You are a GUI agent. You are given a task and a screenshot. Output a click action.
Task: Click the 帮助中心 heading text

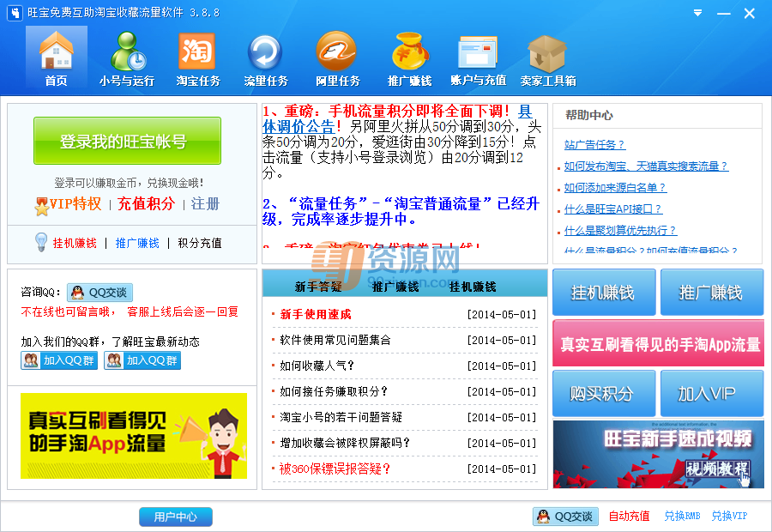[x=588, y=115]
